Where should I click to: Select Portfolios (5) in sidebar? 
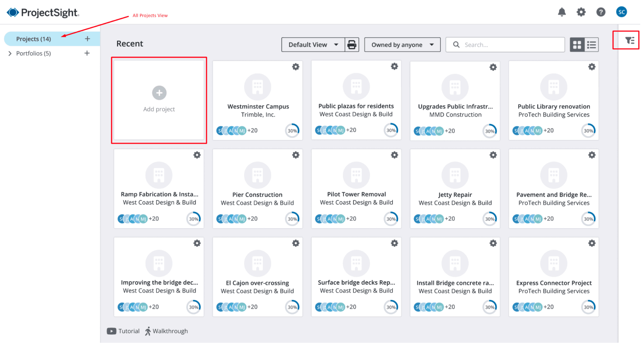[x=34, y=53]
